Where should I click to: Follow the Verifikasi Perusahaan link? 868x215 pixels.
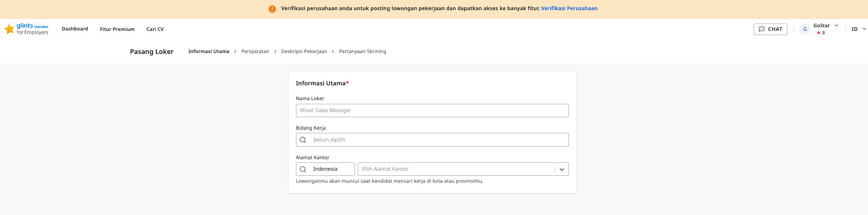(x=569, y=8)
